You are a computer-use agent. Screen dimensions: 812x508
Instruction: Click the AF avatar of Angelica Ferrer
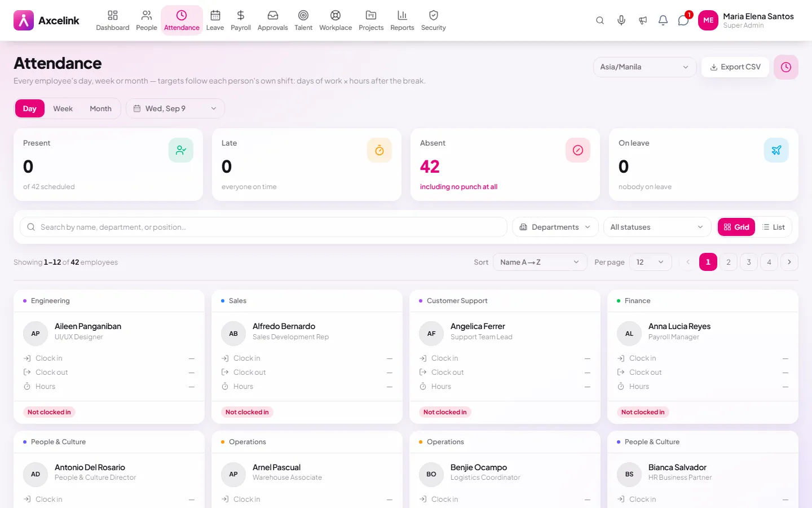pos(431,334)
